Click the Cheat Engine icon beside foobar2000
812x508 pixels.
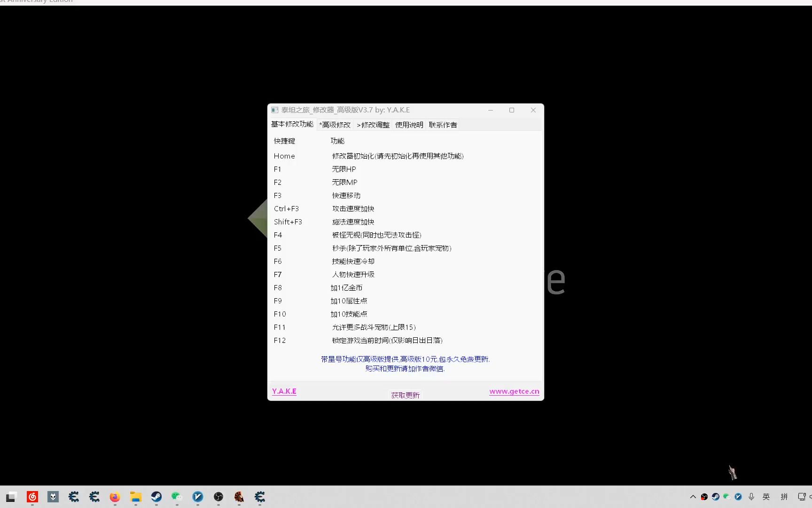point(74,497)
